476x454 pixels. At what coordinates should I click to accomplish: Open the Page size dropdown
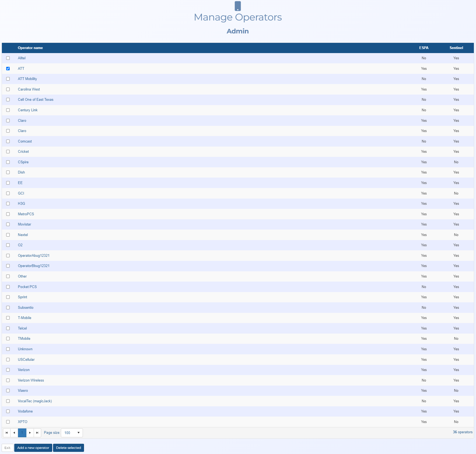click(72, 433)
